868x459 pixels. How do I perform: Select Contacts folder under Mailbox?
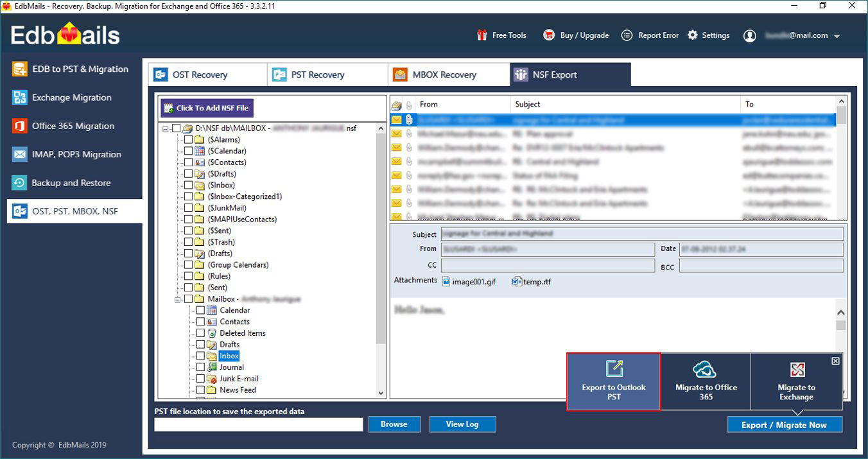(234, 322)
